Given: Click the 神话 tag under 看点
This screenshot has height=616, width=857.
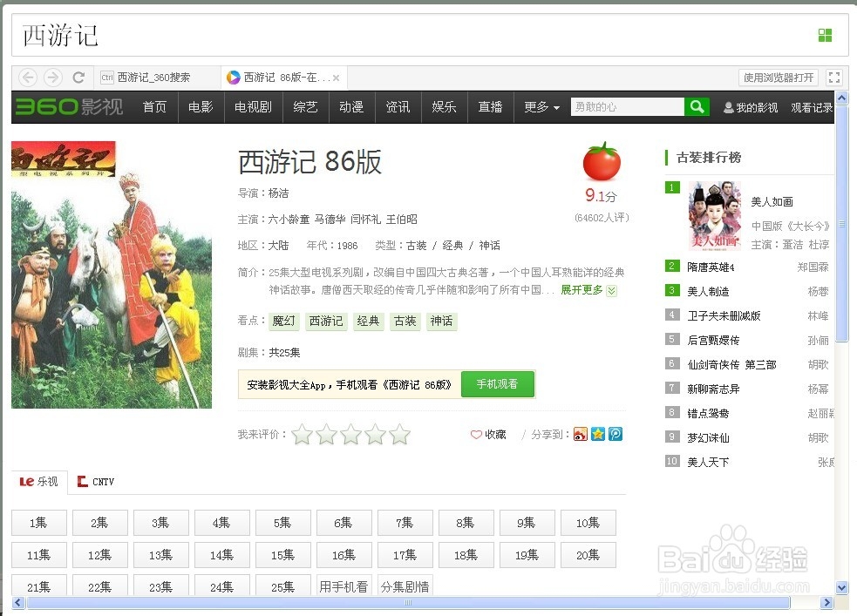Looking at the screenshot, I should point(442,322).
